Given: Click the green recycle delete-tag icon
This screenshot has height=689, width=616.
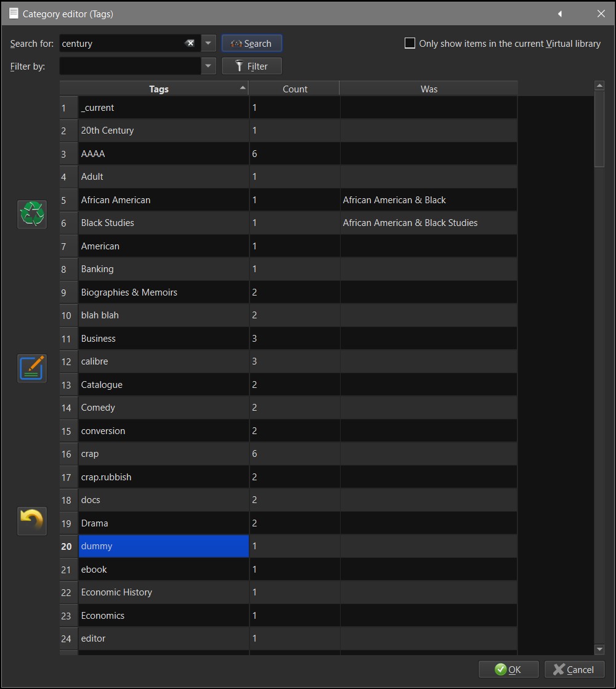Looking at the screenshot, I should [32, 214].
